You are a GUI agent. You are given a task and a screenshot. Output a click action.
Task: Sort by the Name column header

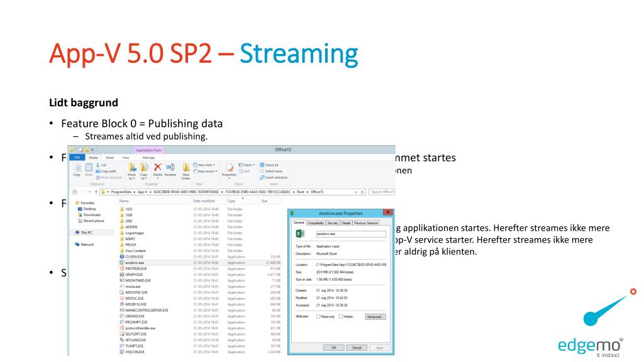point(124,201)
